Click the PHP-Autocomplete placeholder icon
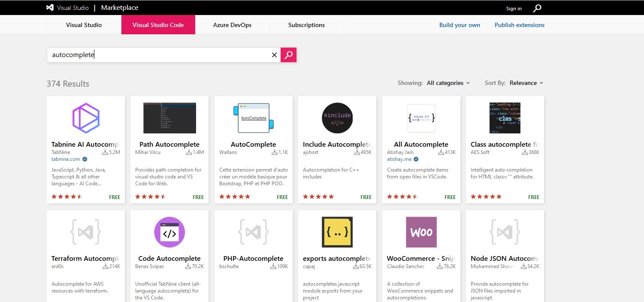Screen dimensions: 644x302 coord(253,232)
